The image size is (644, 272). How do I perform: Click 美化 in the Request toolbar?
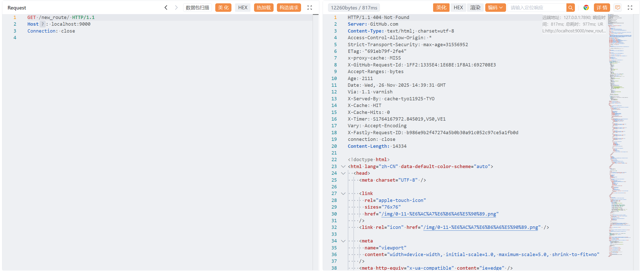coord(223,8)
